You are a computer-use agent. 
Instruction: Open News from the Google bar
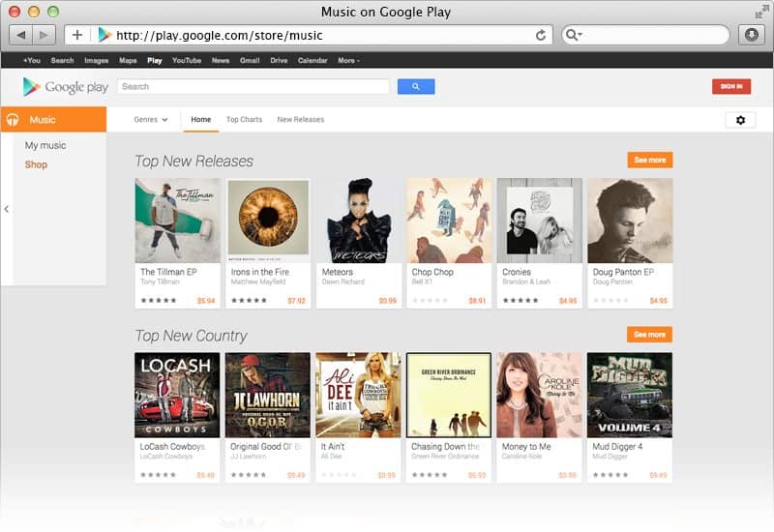(221, 60)
